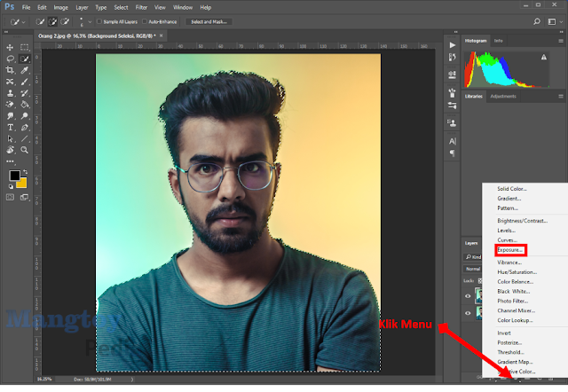This screenshot has width=568, height=392.
Task: Select the Dodge tool
Action: 24,116
